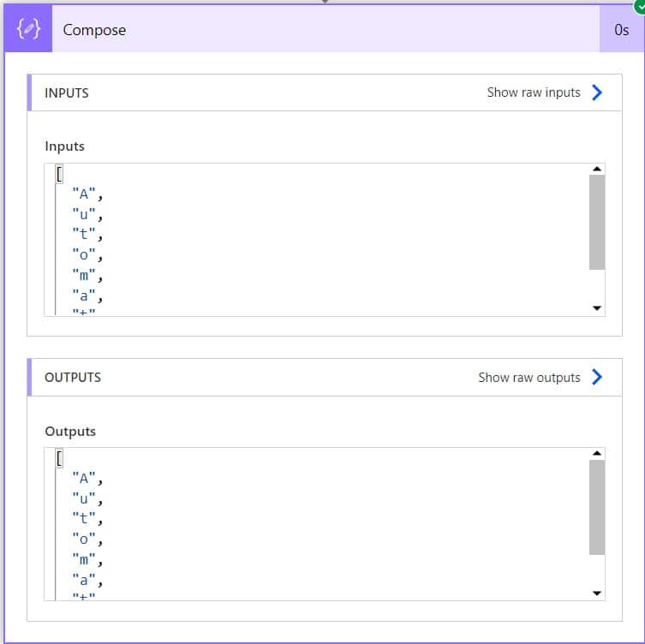Image resolution: width=645 pixels, height=644 pixels.
Task: Click the Compose action curly-brace icon
Action: click(x=28, y=29)
